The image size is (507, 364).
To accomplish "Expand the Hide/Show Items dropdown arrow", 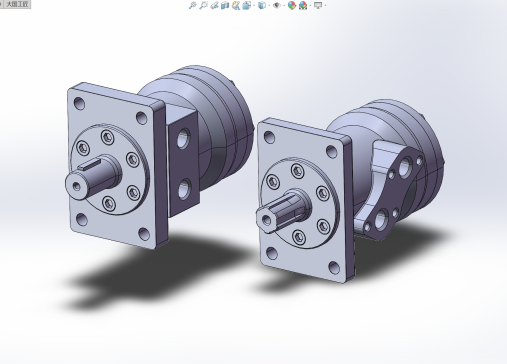I will [x=284, y=6].
